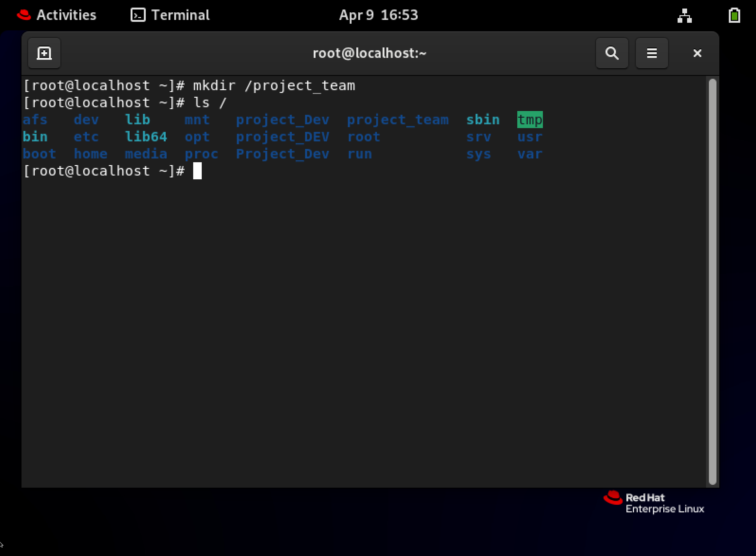
Task: Close the terminal window
Action: coord(697,53)
